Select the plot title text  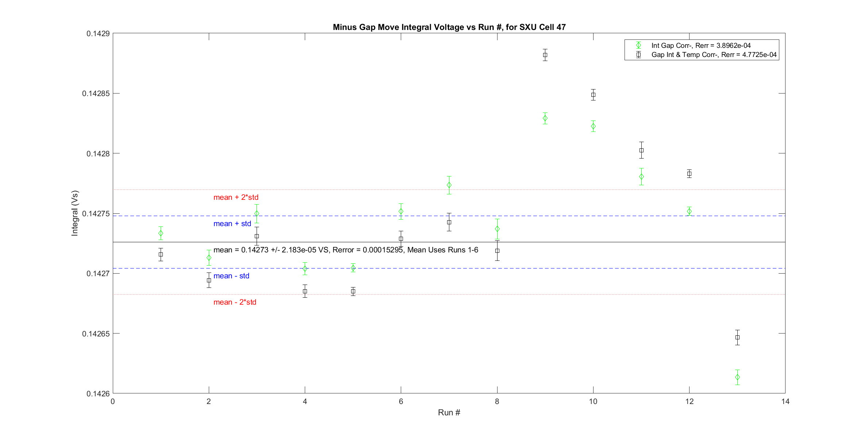449,27
